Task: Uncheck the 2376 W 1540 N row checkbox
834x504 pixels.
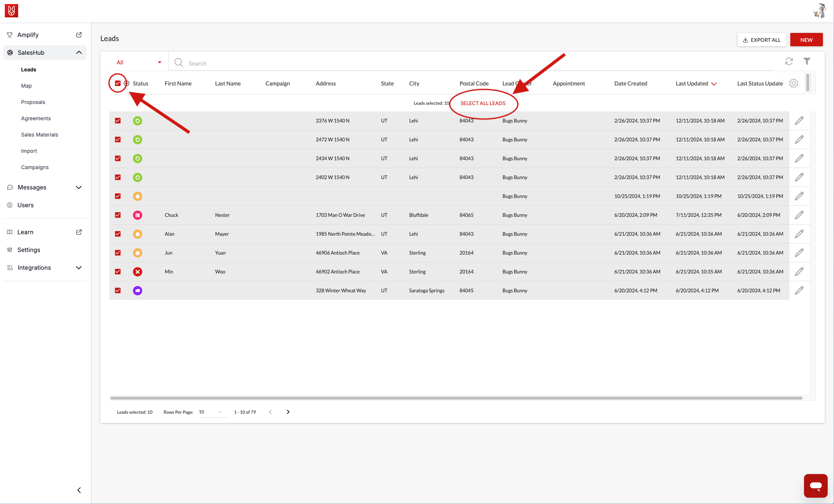Action: coord(118,121)
